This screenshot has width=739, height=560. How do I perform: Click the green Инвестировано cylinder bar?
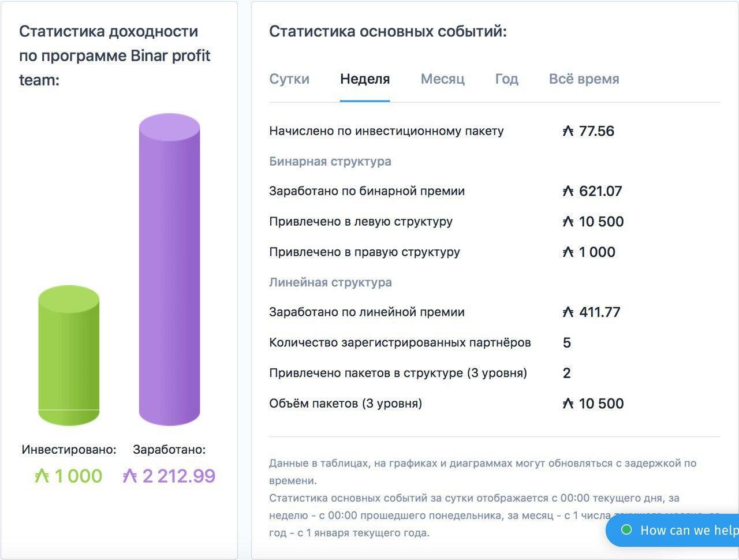(x=69, y=355)
